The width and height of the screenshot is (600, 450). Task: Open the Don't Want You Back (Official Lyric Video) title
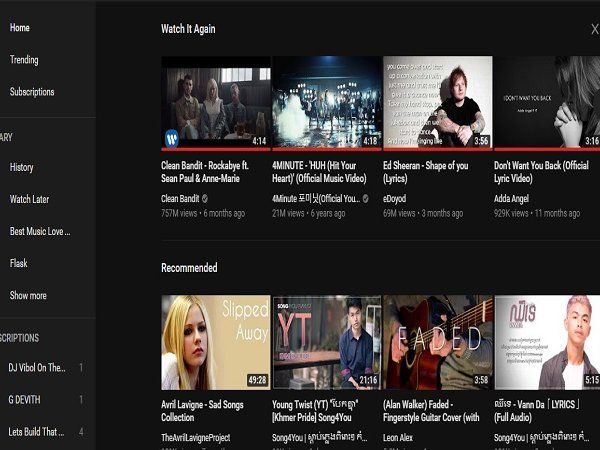541,172
